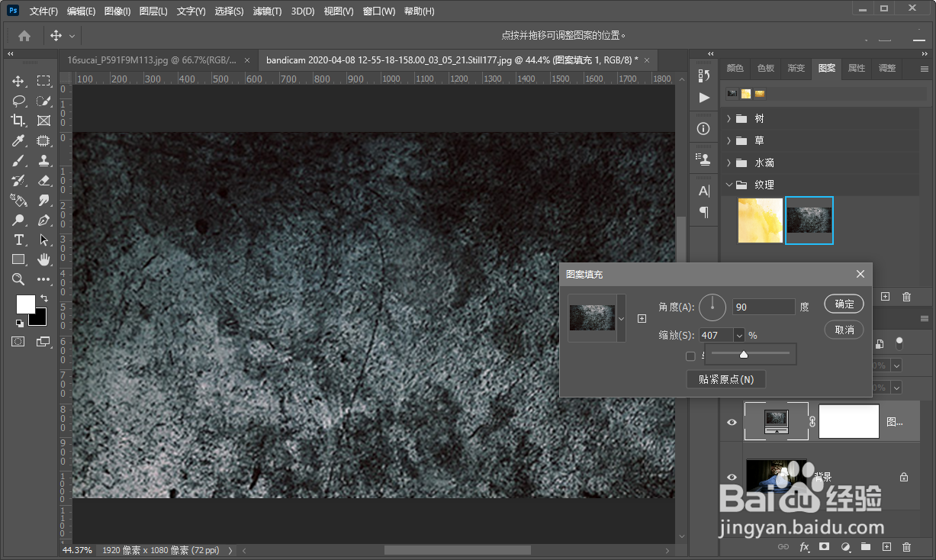Click the foreground white color swatch
This screenshot has height=560, width=936.
tap(24, 303)
